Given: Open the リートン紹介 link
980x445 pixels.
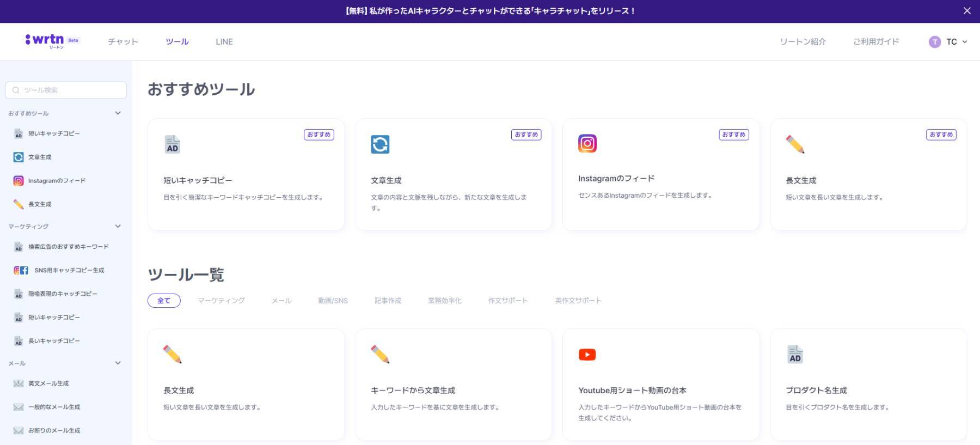Looking at the screenshot, I should click(803, 42).
